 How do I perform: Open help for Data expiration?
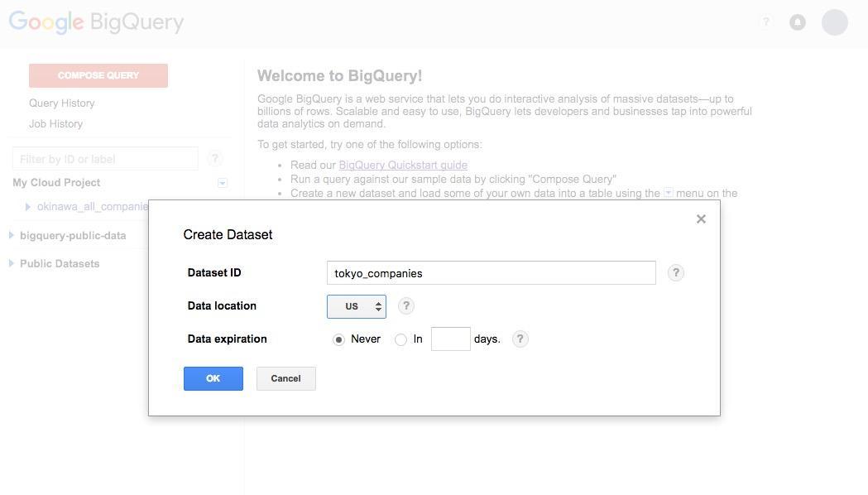pos(520,339)
